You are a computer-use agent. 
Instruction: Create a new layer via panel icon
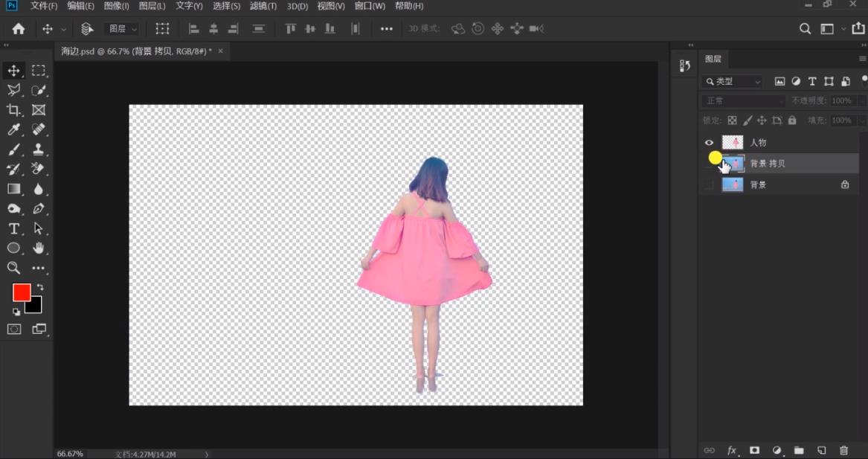click(x=821, y=450)
